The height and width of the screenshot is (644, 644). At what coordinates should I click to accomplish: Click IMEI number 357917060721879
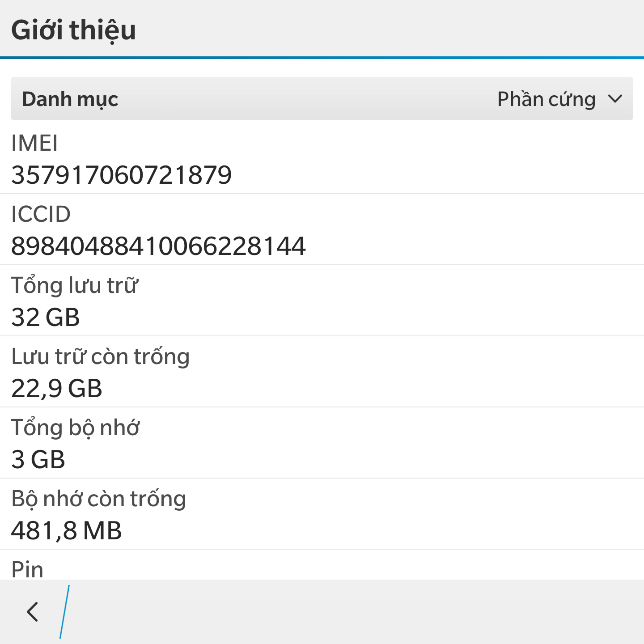pyautogui.click(x=121, y=175)
